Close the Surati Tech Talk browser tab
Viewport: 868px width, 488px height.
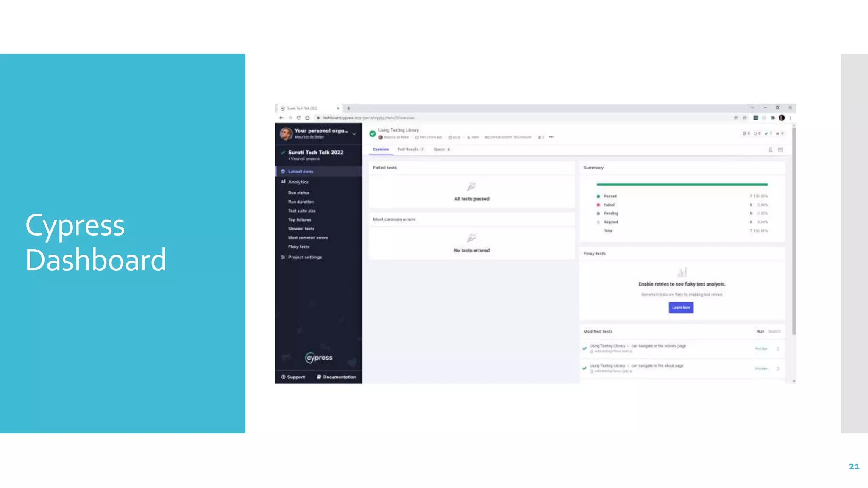338,108
